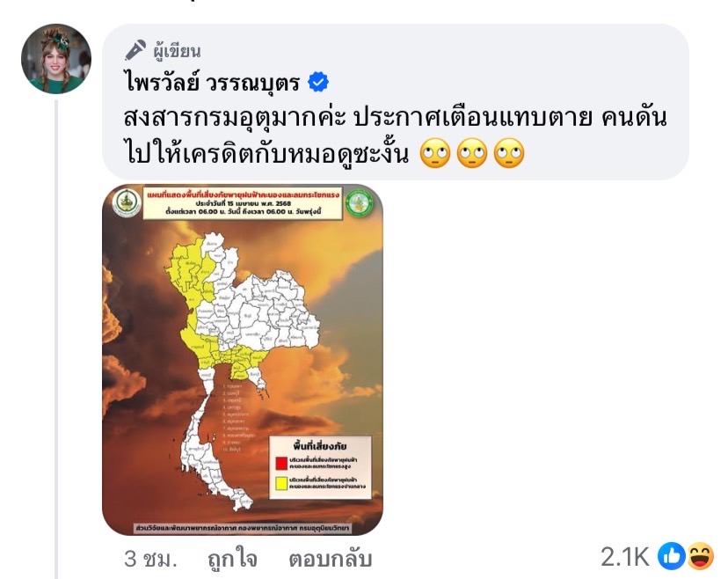This screenshot has height=579, width=728.
Task: Click the laughing Haha reaction icon
Action: (x=700, y=556)
